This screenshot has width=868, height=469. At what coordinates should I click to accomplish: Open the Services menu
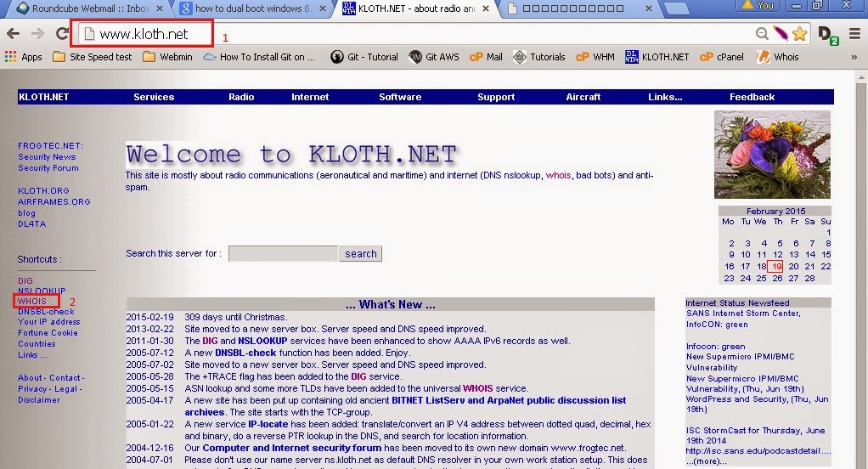pos(154,97)
